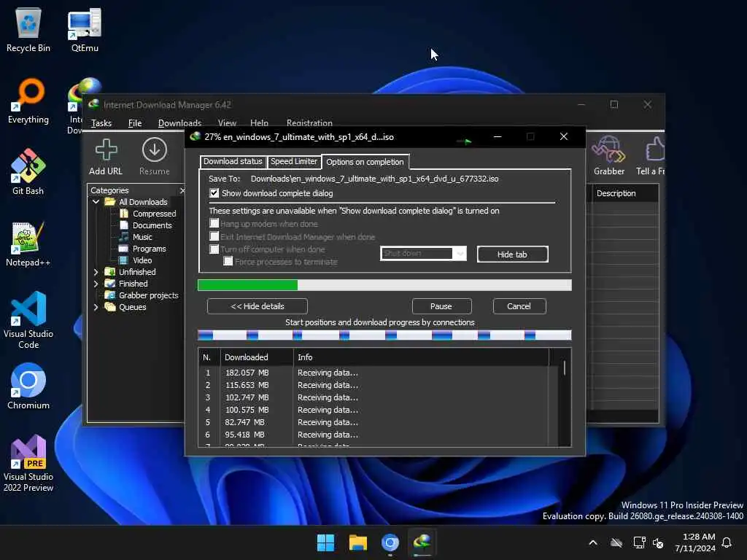Open Visual Studio 2022 Preview shortcut
The width and height of the screenshot is (747, 560).
[28, 463]
